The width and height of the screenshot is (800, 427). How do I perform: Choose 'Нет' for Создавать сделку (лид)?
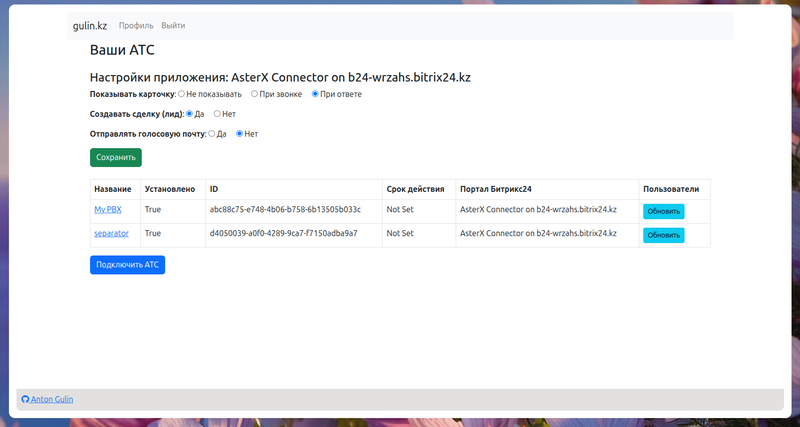point(217,114)
